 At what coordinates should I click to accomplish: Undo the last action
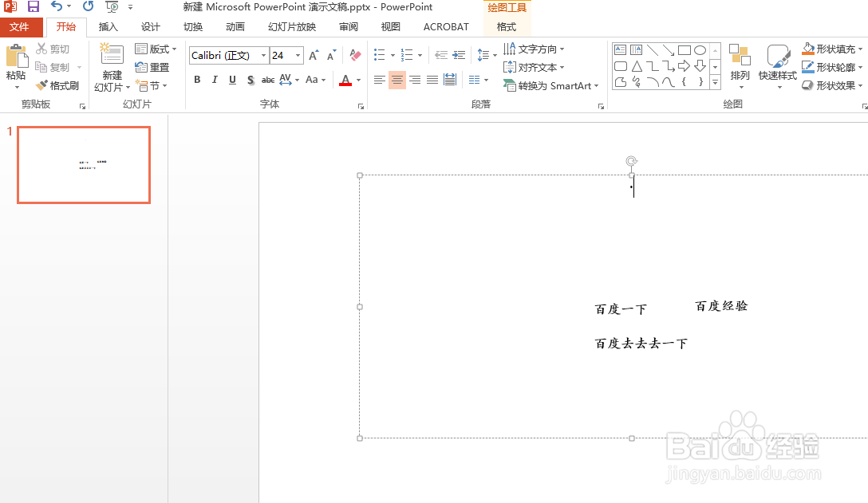(x=57, y=6)
